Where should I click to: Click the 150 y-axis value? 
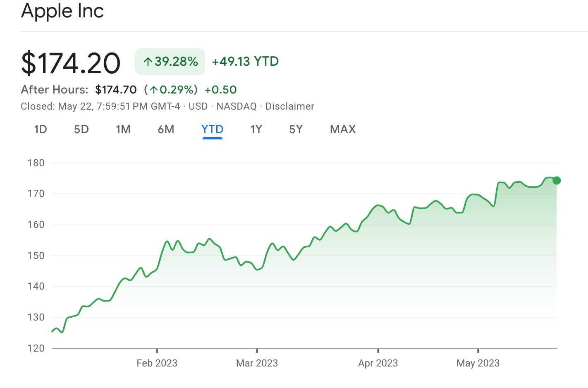(36, 256)
